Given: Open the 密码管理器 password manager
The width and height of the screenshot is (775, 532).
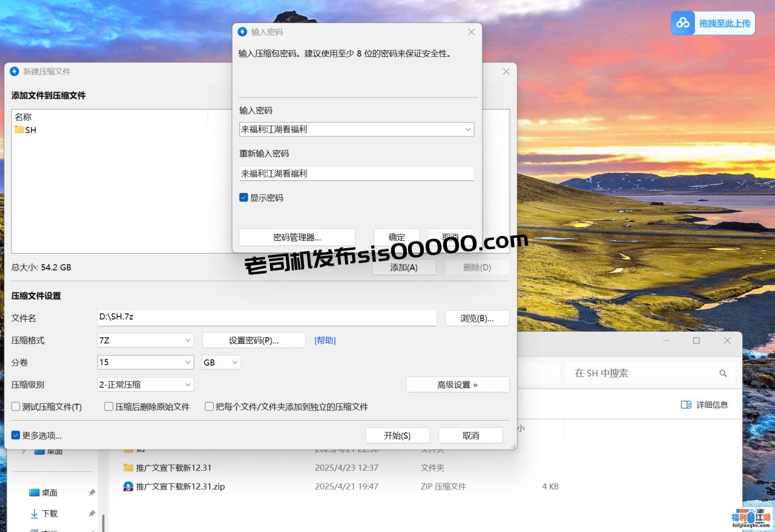Looking at the screenshot, I should point(297,237).
